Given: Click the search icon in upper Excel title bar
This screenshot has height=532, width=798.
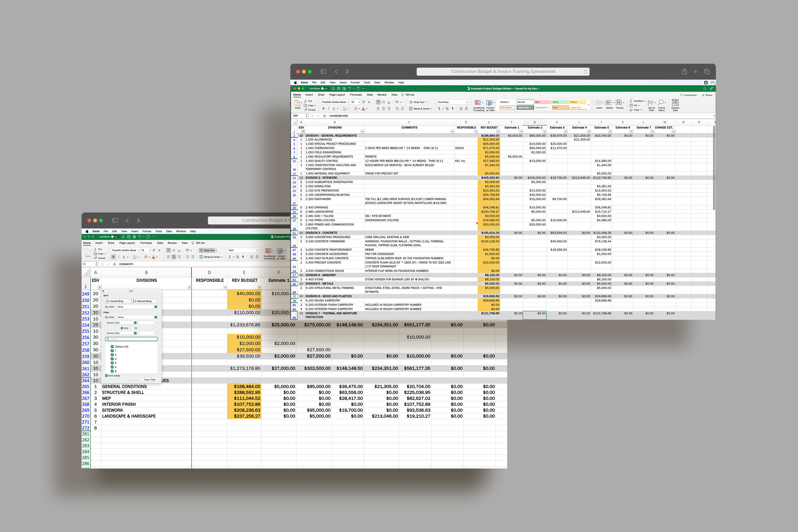Looking at the screenshot, I should point(705,88).
